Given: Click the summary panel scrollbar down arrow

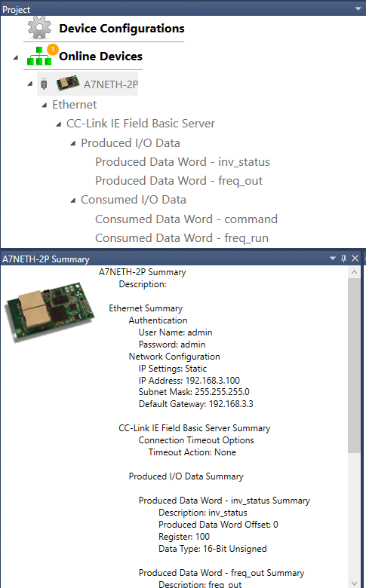Looking at the screenshot, I should click(354, 583).
